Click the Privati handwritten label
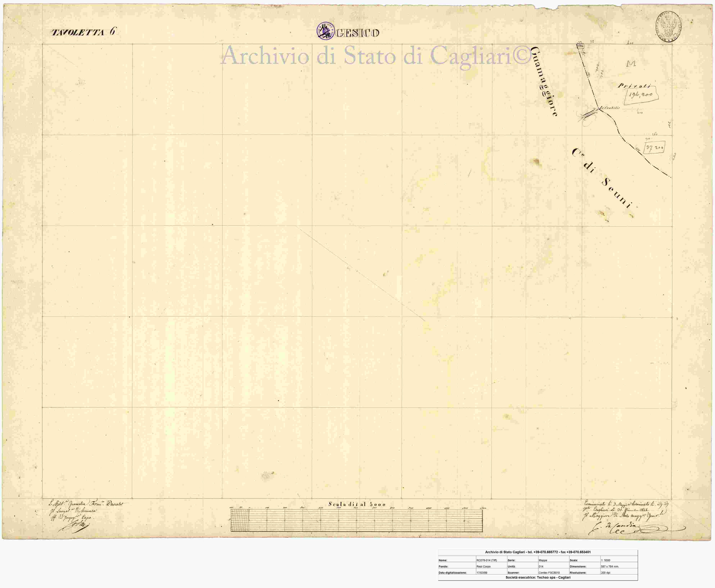The height and width of the screenshot is (588, 715). point(634,86)
